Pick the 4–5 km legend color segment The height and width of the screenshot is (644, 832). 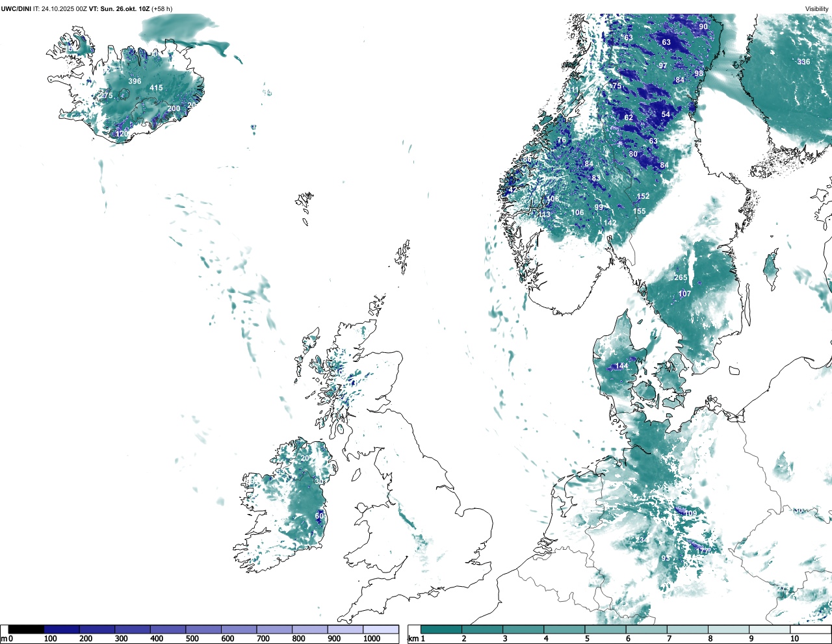[564, 630]
